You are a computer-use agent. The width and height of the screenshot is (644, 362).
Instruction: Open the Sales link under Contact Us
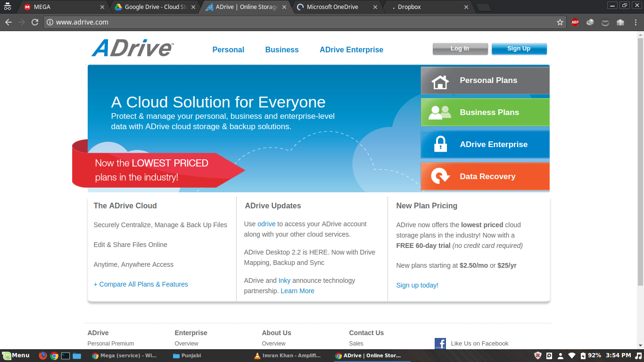(x=356, y=344)
